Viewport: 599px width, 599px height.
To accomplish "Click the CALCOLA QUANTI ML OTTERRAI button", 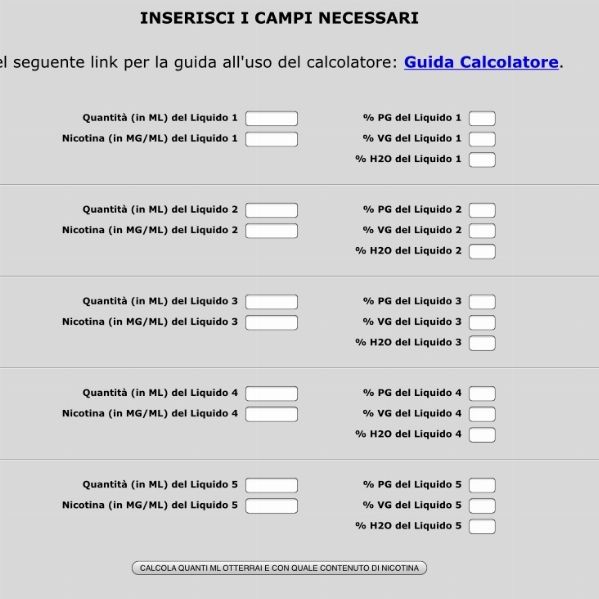I will [x=279, y=568].
